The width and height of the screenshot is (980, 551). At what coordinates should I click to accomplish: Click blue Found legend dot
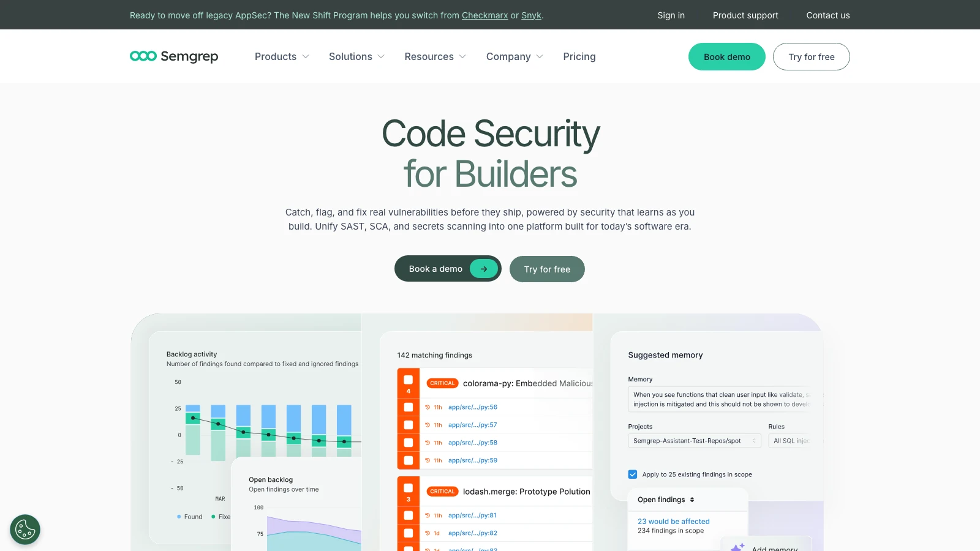(179, 517)
